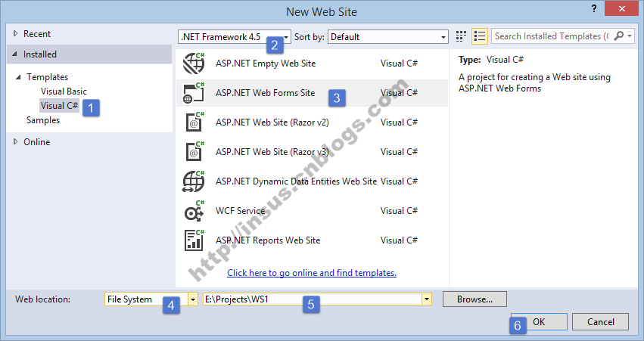Viewport: 644px width, 341px height.
Task: Click the ASP.NET Web Forms Site template icon
Action: click(x=194, y=93)
